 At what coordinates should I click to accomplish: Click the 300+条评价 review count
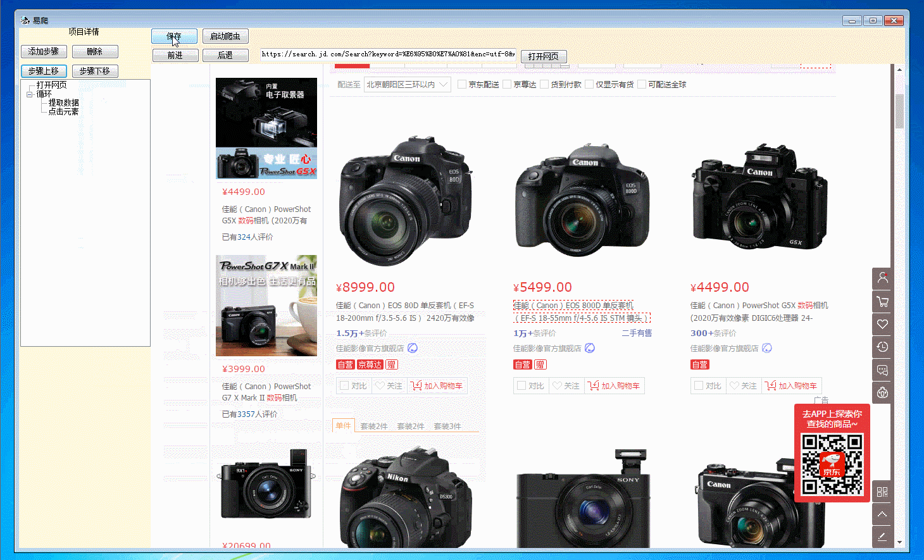pyautogui.click(x=713, y=333)
